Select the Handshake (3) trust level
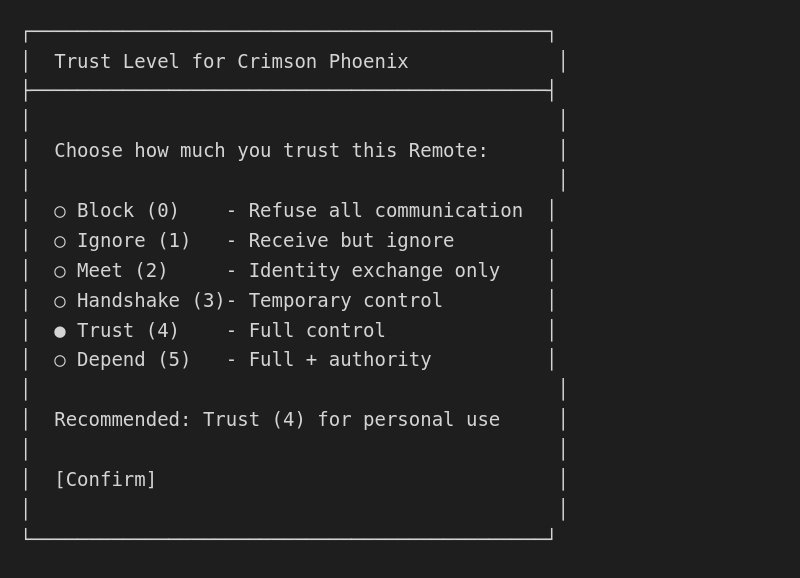800x578 pixels. click(x=140, y=300)
